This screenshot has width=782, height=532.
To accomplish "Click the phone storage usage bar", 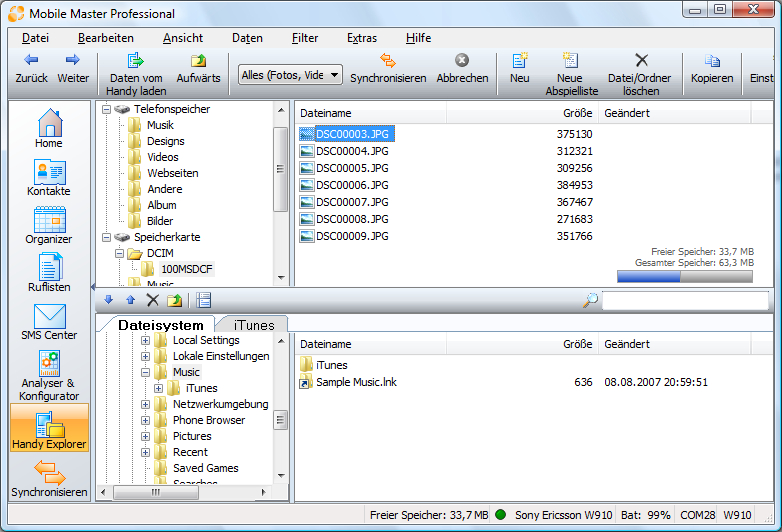I will tap(684, 276).
